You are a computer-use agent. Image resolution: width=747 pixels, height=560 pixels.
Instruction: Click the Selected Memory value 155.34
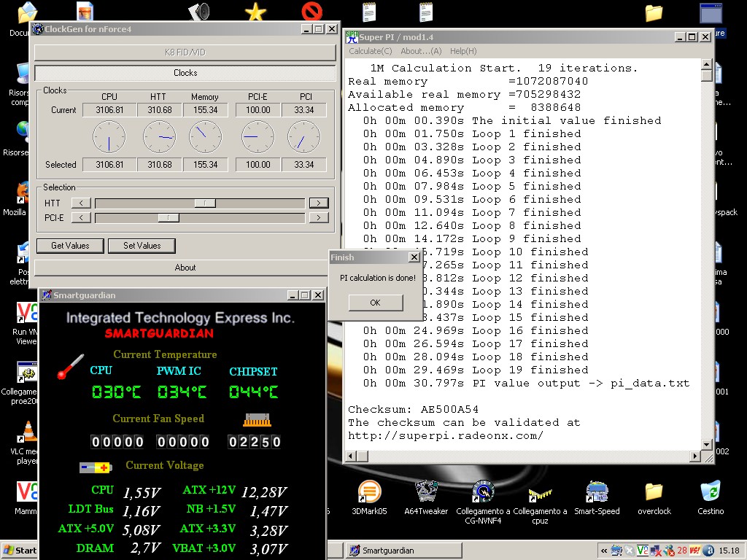(x=205, y=165)
